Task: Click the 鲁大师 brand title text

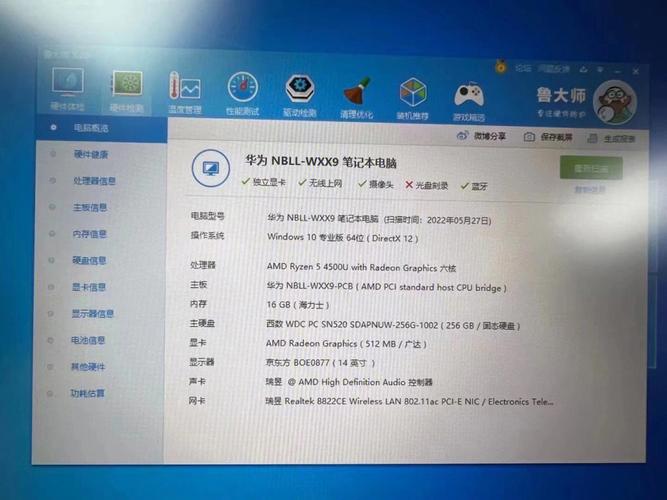Action: pyautogui.click(x=562, y=95)
